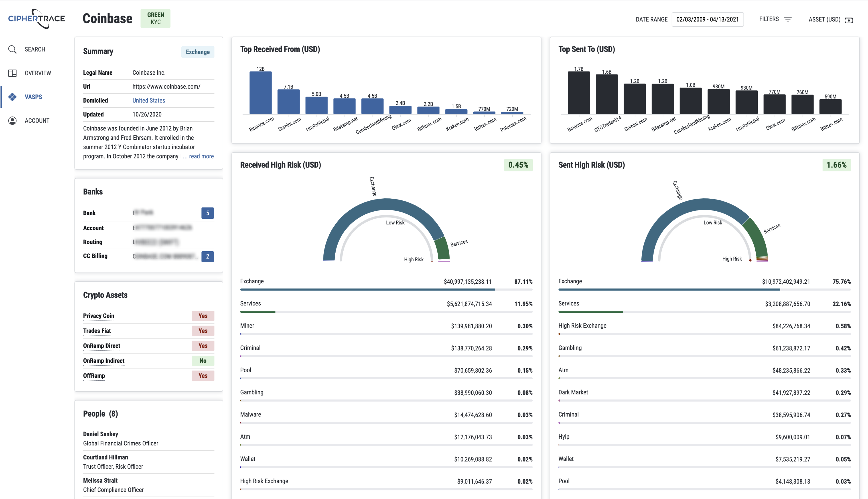
Task: Click the Bank count badge 5
Action: [x=207, y=213]
